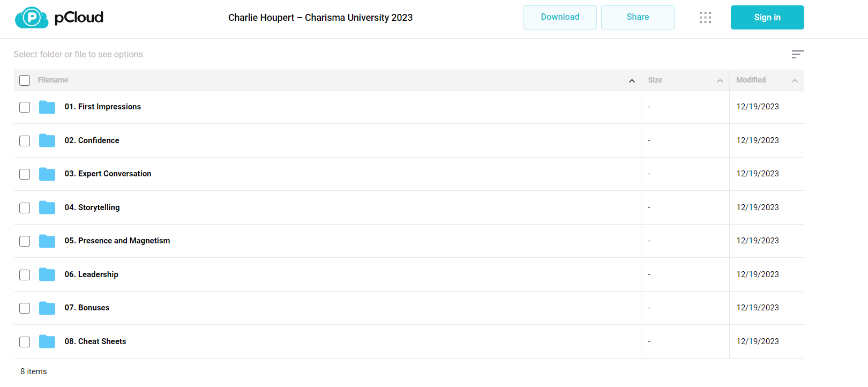Image resolution: width=868 pixels, height=387 pixels.
Task: Click modified date of 04. Storytelling
Action: [758, 207]
